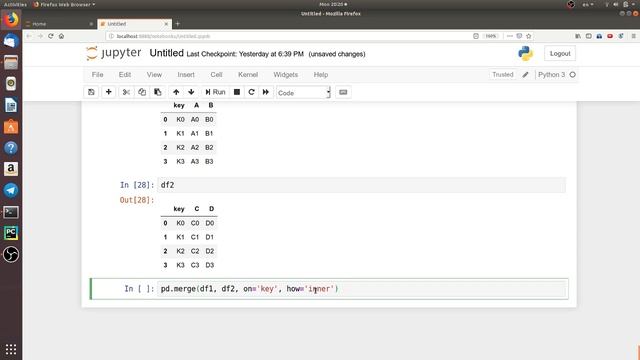The height and width of the screenshot is (360, 640).
Task: Run the current cell
Action: (215, 92)
